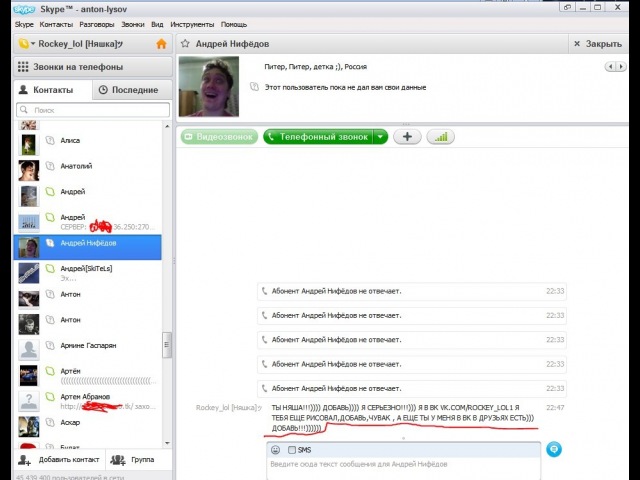Click Аскар's status icon

(50, 422)
